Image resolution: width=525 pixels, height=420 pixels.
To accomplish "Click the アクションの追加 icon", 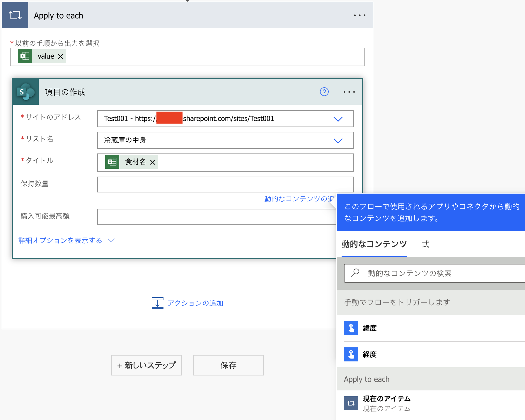I will (158, 303).
